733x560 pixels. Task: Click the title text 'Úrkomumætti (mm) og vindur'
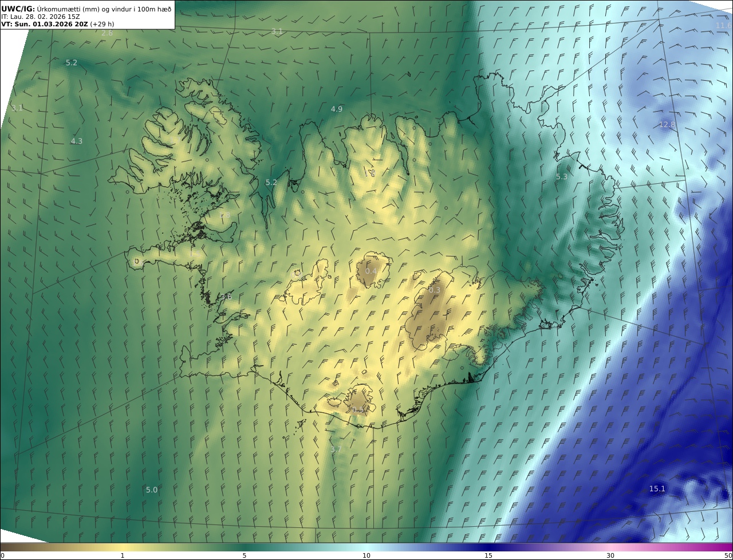(x=85, y=9)
